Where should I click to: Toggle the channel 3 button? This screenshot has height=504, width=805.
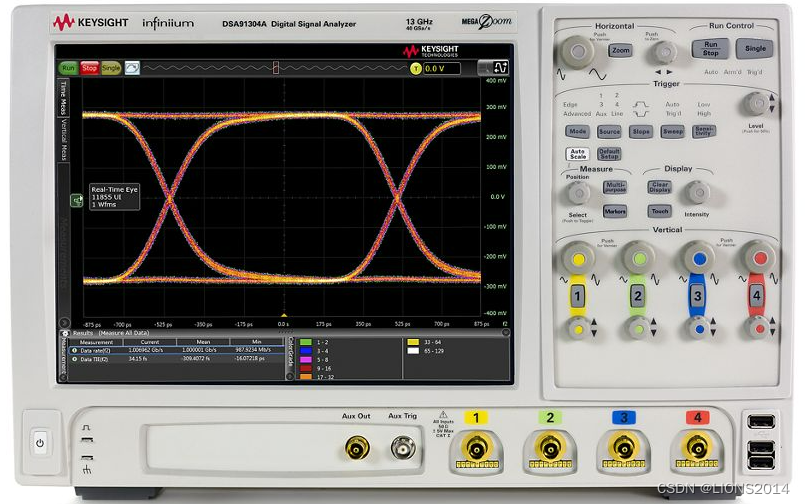coord(697,296)
